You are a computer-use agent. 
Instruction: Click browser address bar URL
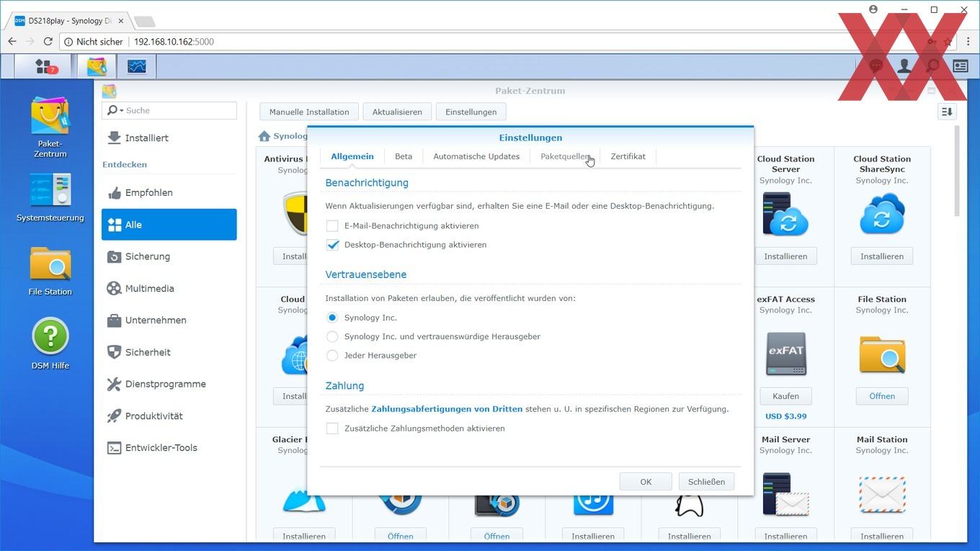point(174,42)
